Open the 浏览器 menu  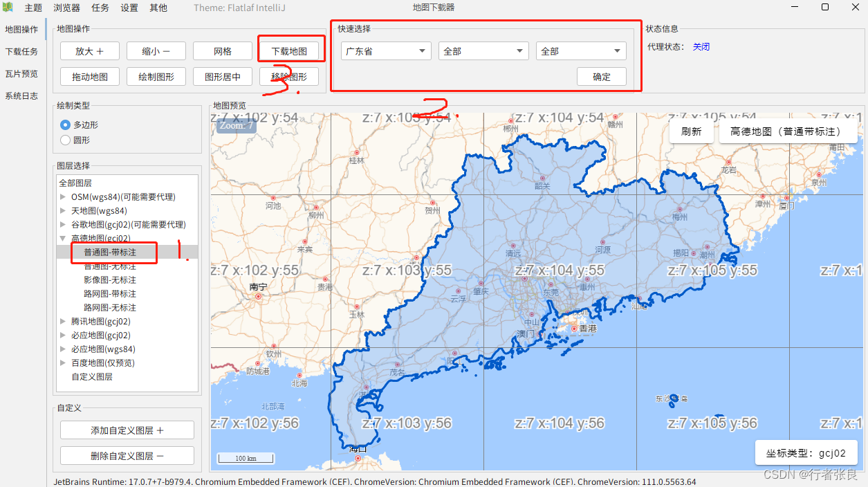[66, 8]
